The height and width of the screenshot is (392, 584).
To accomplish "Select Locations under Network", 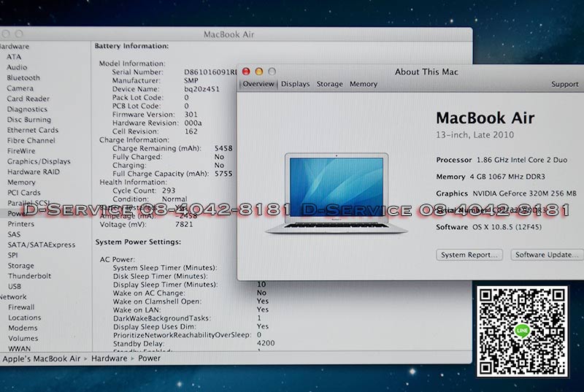I will pos(25,318).
